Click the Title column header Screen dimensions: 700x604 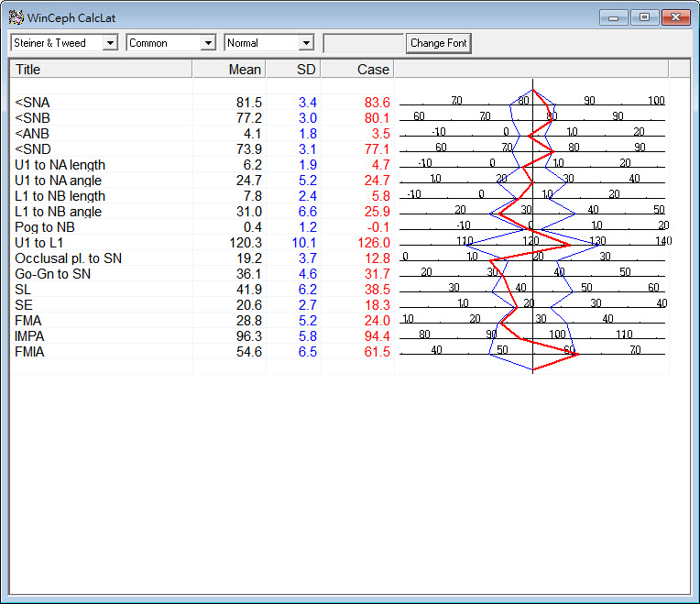point(101,69)
